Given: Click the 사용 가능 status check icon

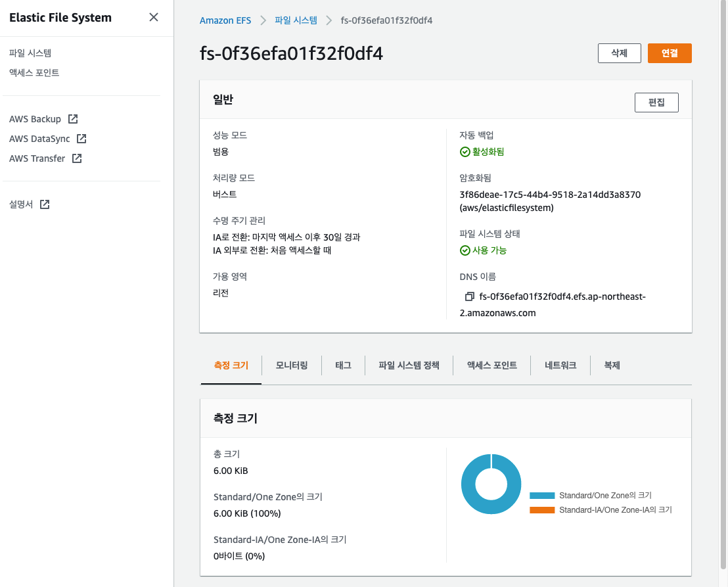Looking at the screenshot, I should (465, 250).
